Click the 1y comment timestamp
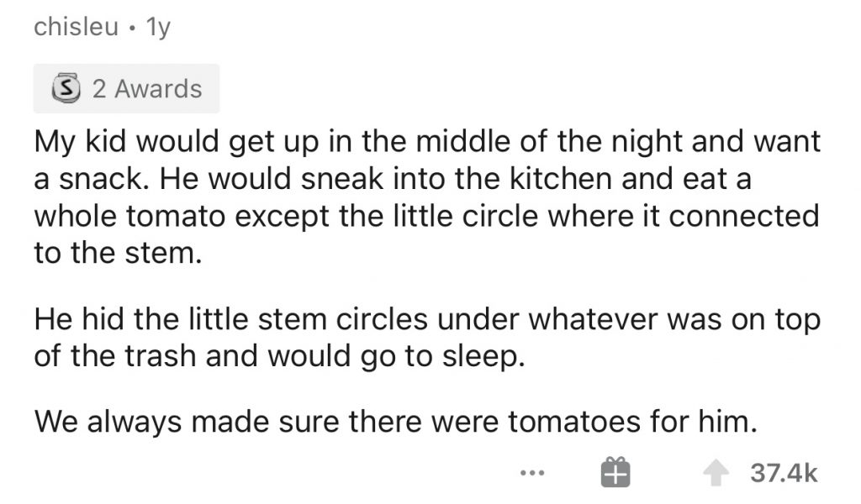861x504 pixels. [x=157, y=28]
